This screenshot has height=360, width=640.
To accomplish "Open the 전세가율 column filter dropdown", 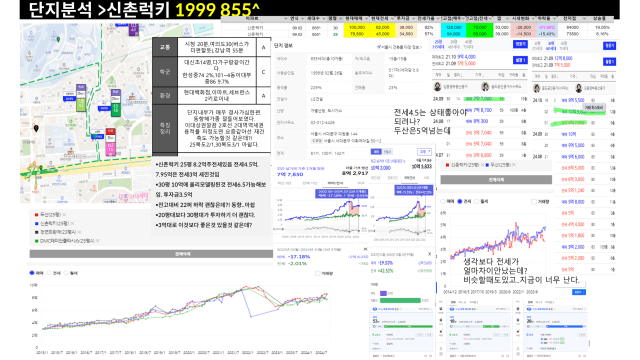I will [438, 19].
